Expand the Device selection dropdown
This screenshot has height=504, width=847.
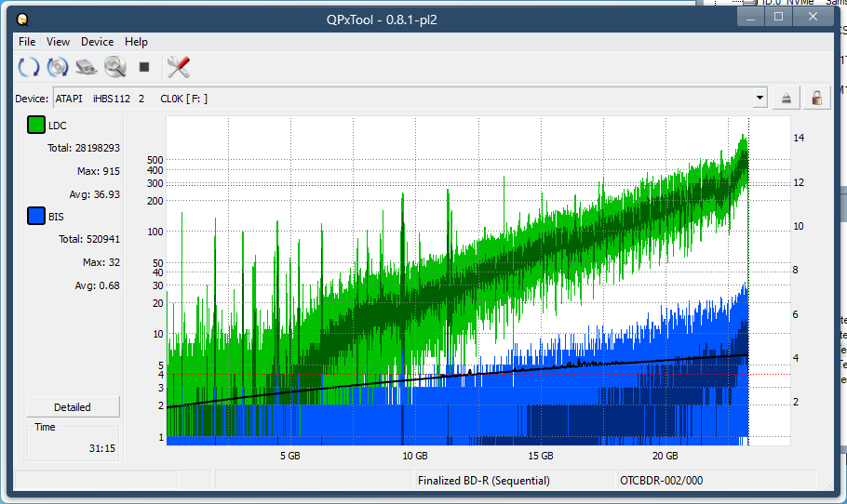point(760,99)
